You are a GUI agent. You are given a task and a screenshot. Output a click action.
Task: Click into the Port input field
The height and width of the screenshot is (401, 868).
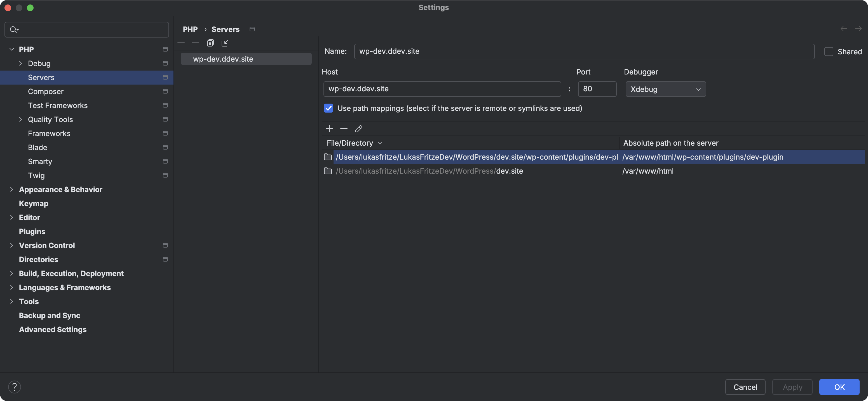[597, 89]
